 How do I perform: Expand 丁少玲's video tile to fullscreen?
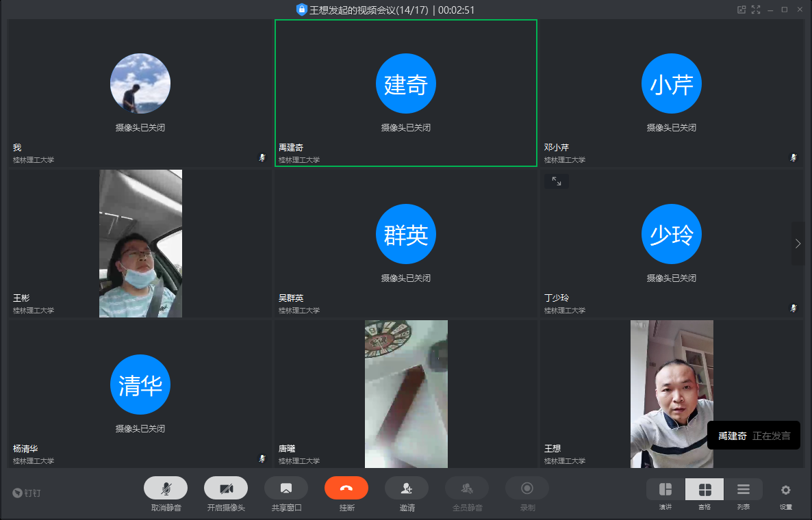click(x=557, y=181)
